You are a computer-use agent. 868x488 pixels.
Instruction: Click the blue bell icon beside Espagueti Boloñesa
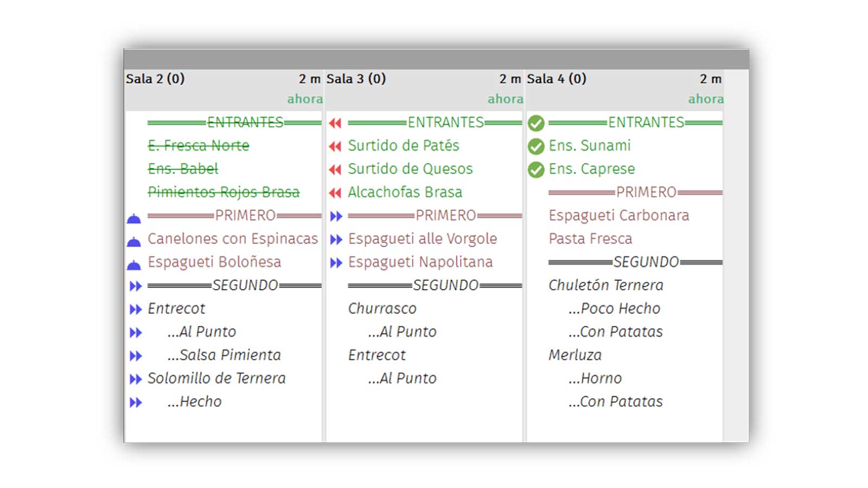tap(134, 265)
